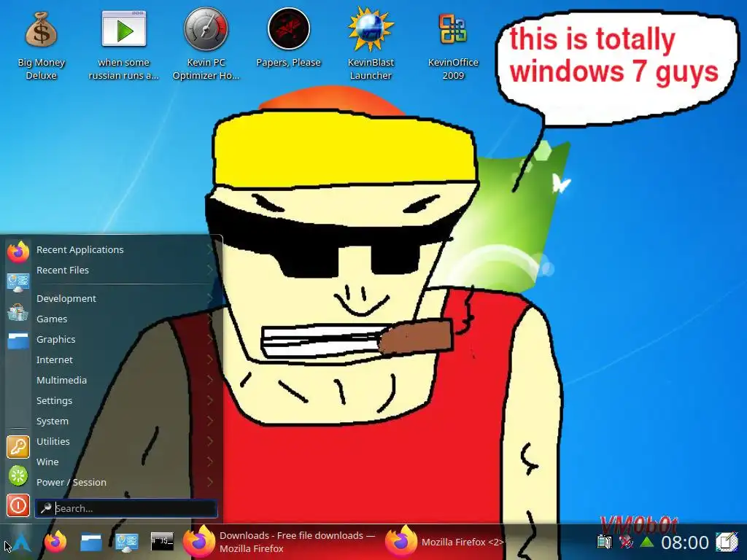Viewport: 747px width, 560px height.
Task: Click the 08:00 clock
Action: coord(684,542)
